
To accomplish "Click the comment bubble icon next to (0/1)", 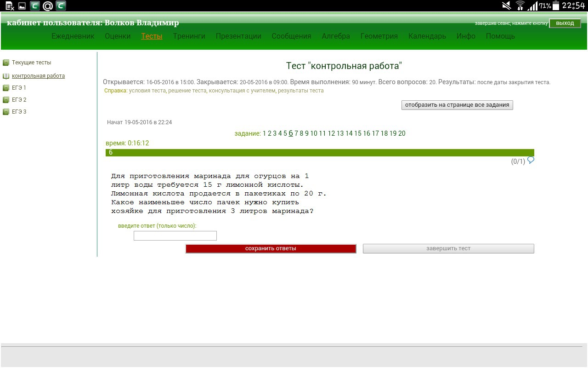I will (x=531, y=160).
